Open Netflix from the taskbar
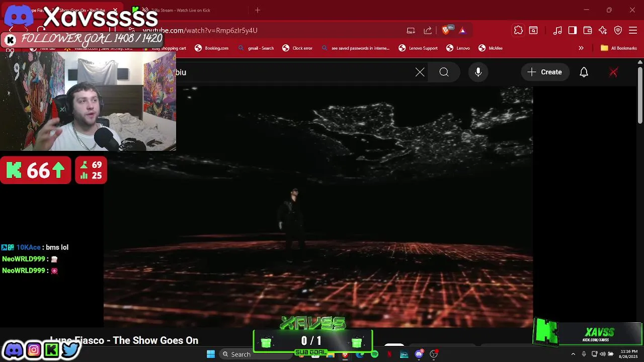 pyautogui.click(x=389, y=354)
